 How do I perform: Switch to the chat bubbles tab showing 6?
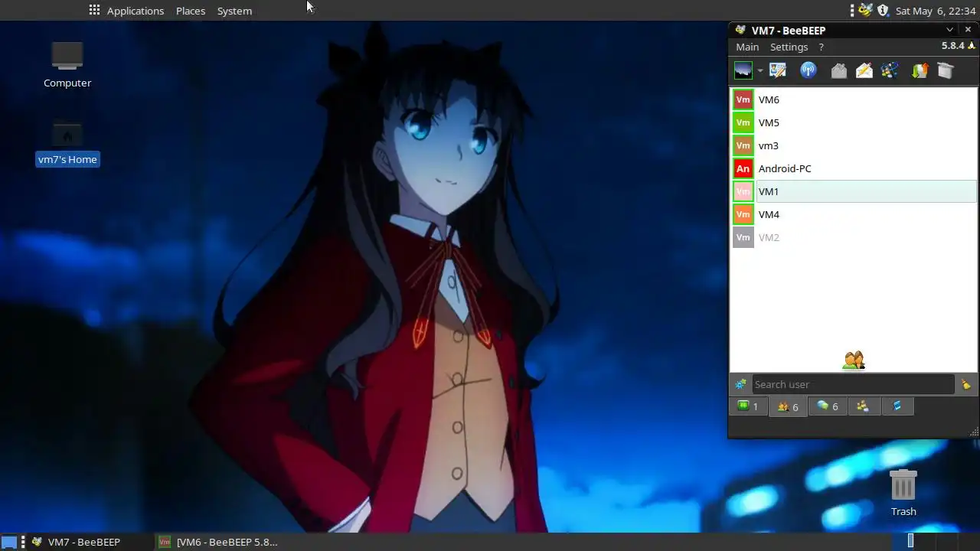pos(828,406)
